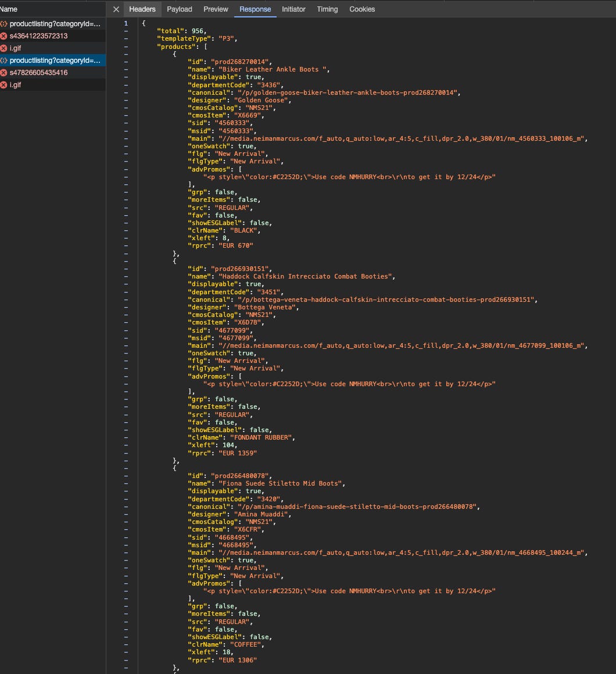Close the request details panel
This screenshot has height=674, width=616.
(x=116, y=9)
